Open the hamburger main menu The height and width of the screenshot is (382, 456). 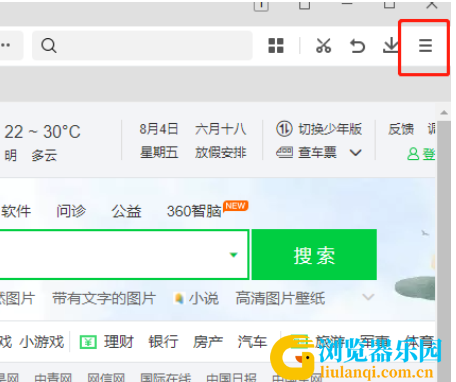point(425,45)
